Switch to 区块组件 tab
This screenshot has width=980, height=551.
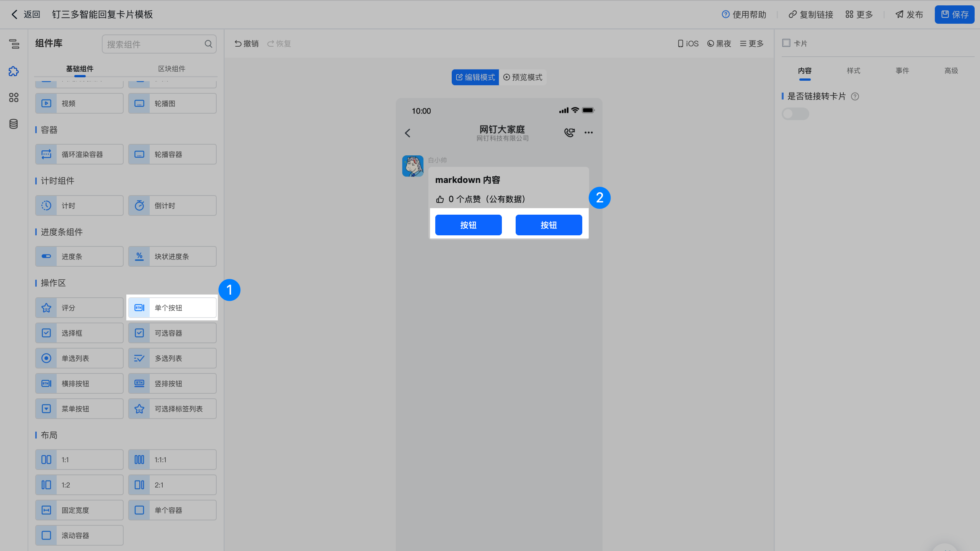coord(171,69)
